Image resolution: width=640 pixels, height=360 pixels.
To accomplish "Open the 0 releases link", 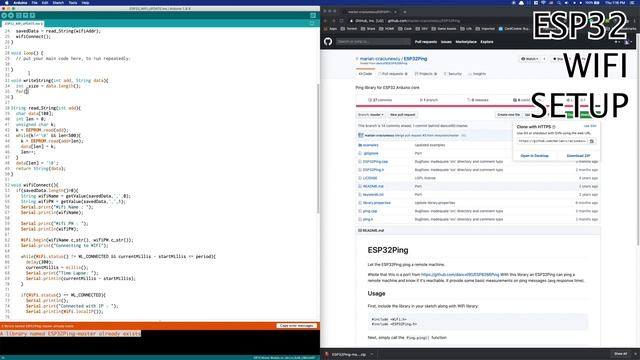I will pos(477,100).
